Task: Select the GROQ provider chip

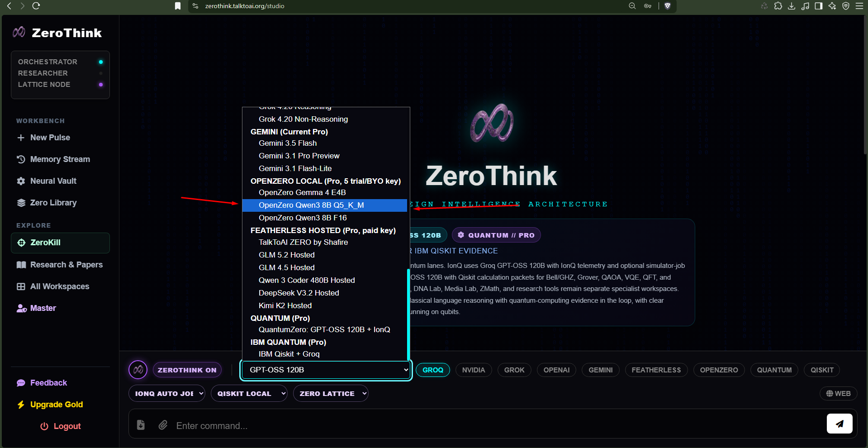Action: (x=433, y=370)
